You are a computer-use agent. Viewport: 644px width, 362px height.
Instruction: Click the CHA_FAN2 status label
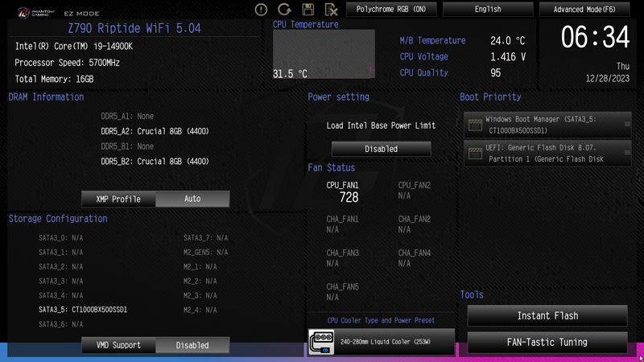(x=414, y=219)
